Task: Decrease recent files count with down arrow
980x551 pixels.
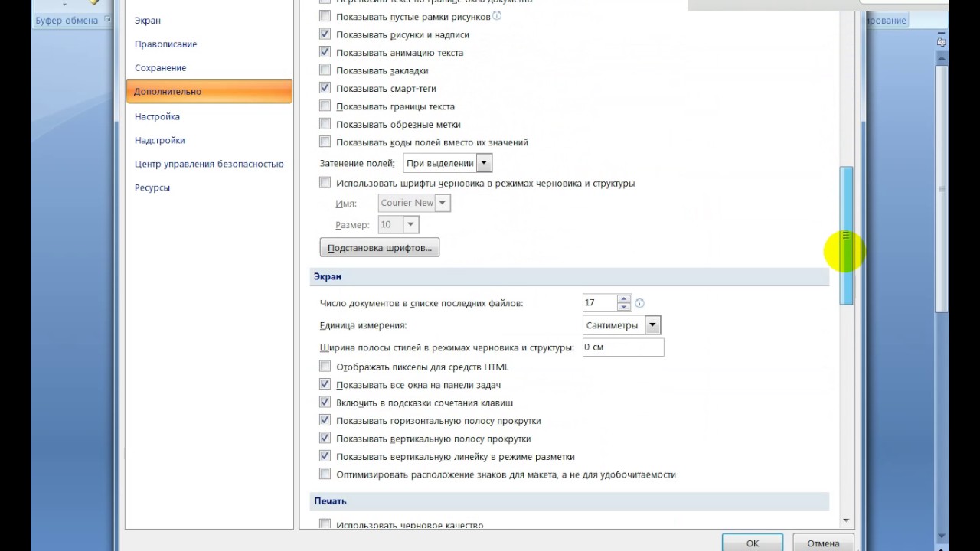Action: coord(624,307)
